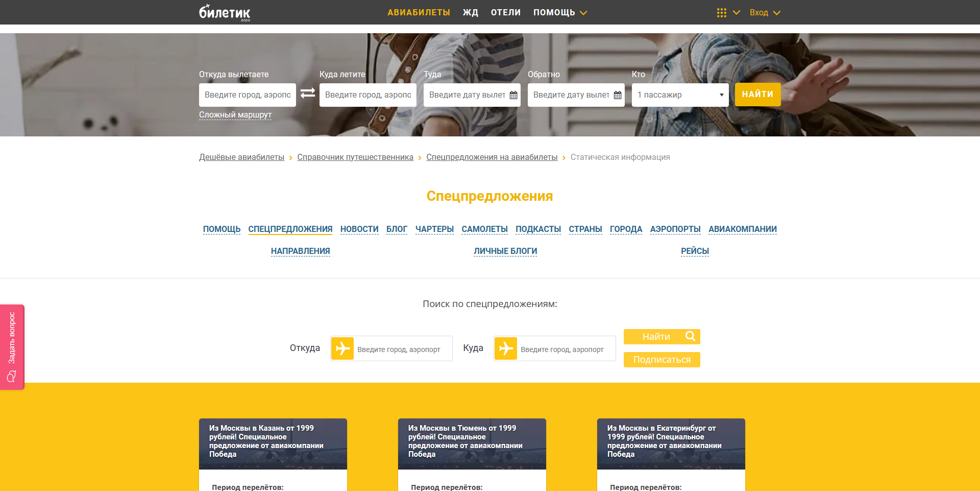Screen dimensions: 980x491
Task: Open the Вход dropdown chevron
Action: [778, 12]
